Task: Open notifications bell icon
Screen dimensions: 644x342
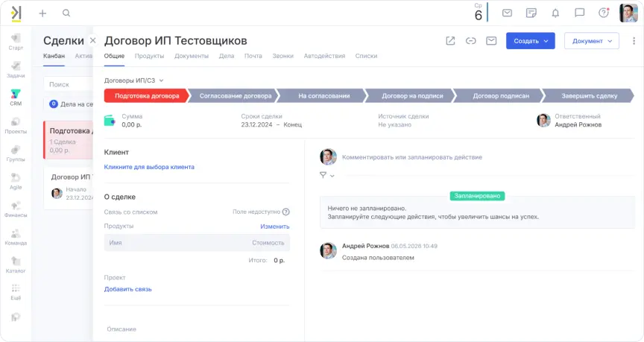Action: (555, 13)
